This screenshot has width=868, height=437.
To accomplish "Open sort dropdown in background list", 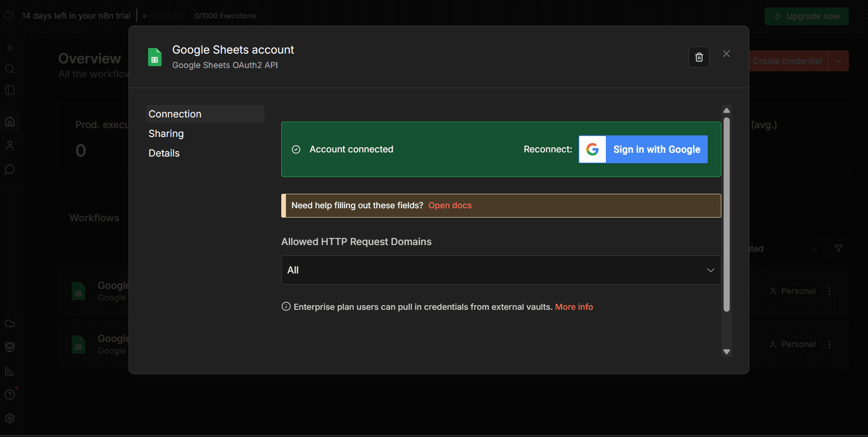I will (x=787, y=249).
